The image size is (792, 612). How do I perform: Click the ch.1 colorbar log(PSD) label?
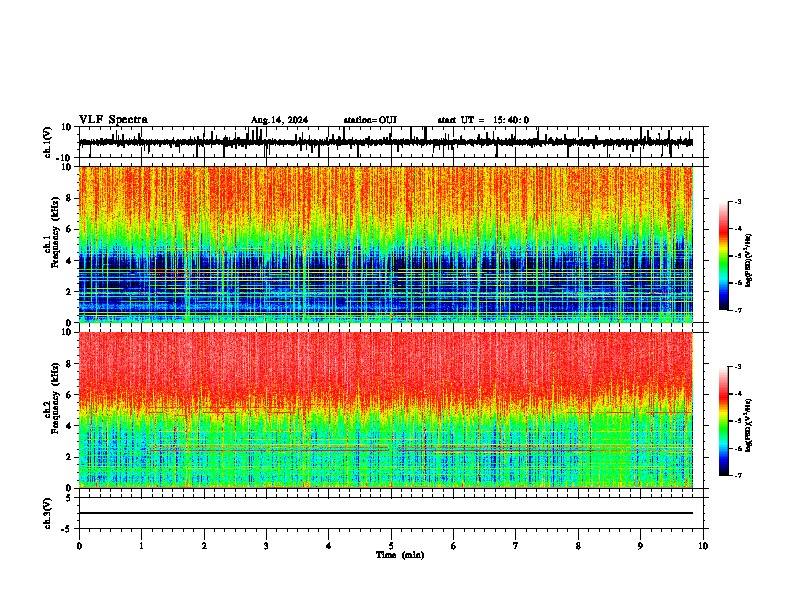click(x=749, y=261)
